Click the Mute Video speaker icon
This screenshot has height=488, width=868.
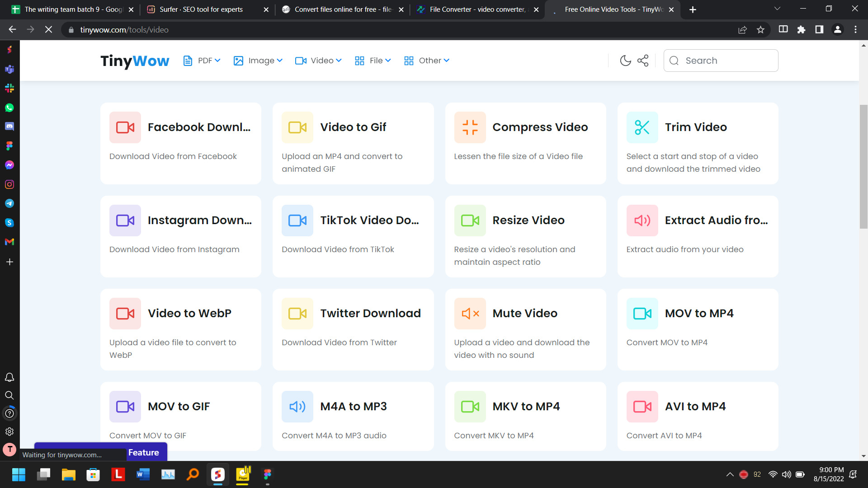(x=470, y=314)
